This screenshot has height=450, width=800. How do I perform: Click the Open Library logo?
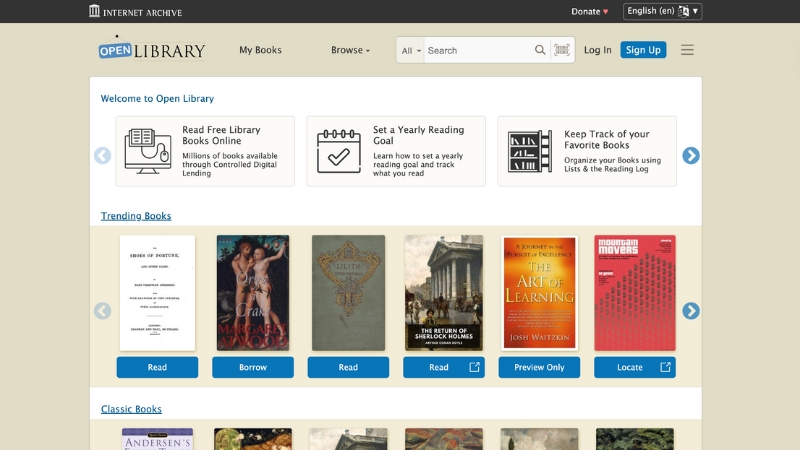coord(152,49)
